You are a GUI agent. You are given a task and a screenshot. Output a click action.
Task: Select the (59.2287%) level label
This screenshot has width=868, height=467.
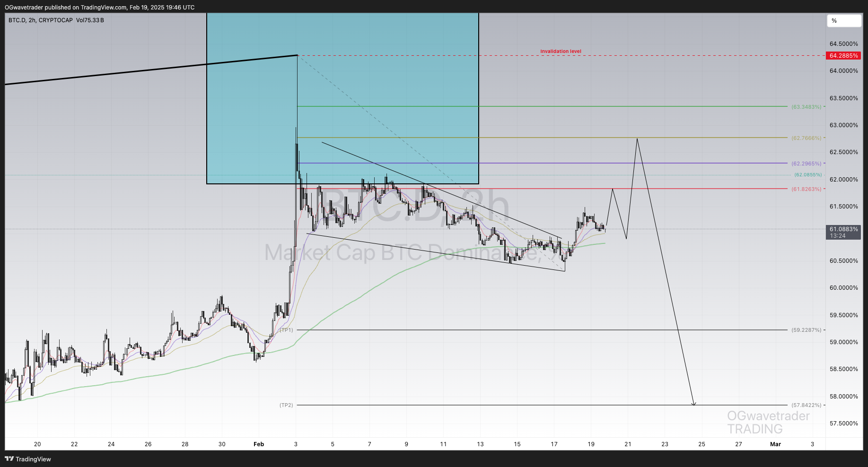point(806,330)
